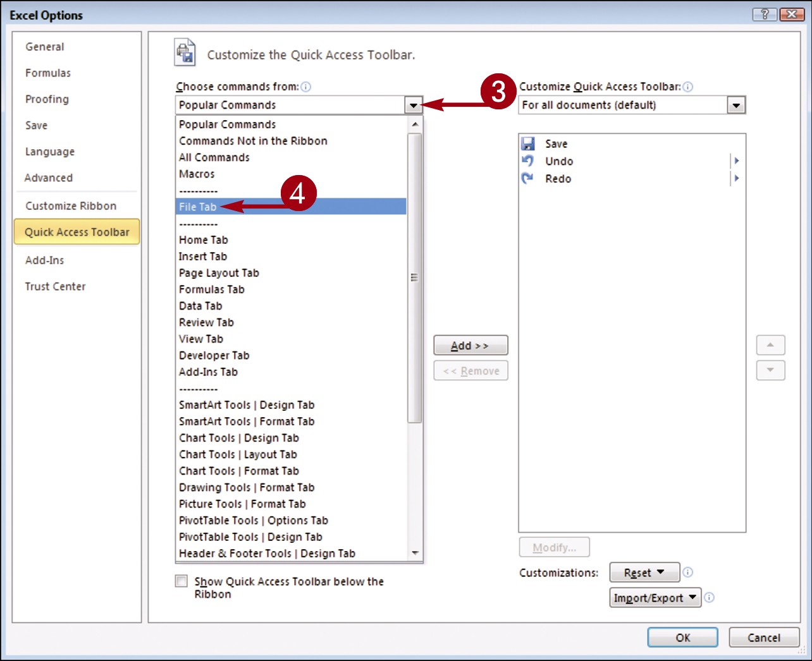Click the info icon beside Choose commands from

(x=306, y=87)
